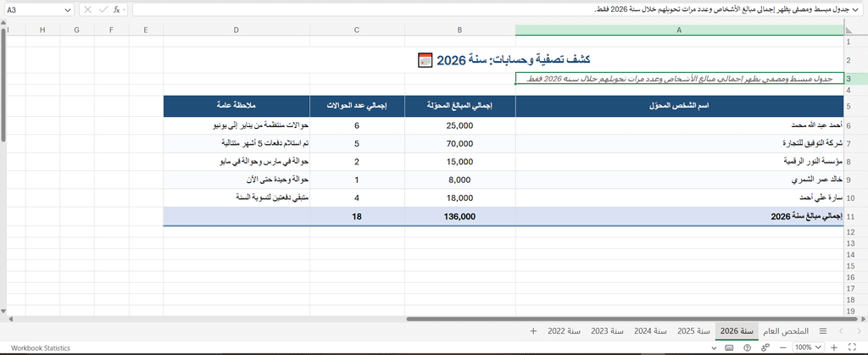Screen dimensions: 868x355
Task: Click the keyboard icon in the status bar
Action: (x=729, y=348)
